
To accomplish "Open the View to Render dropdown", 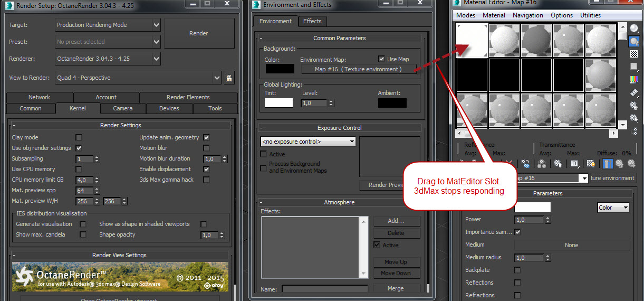I will pyautogui.click(x=138, y=78).
